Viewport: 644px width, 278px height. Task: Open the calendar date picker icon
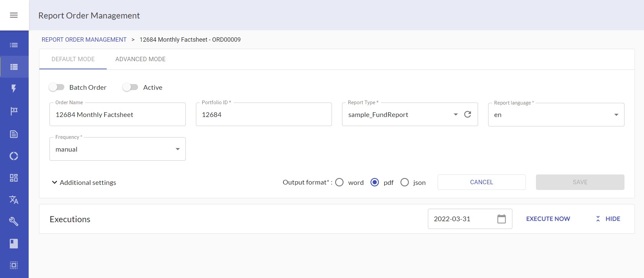click(x=501, y=219)
